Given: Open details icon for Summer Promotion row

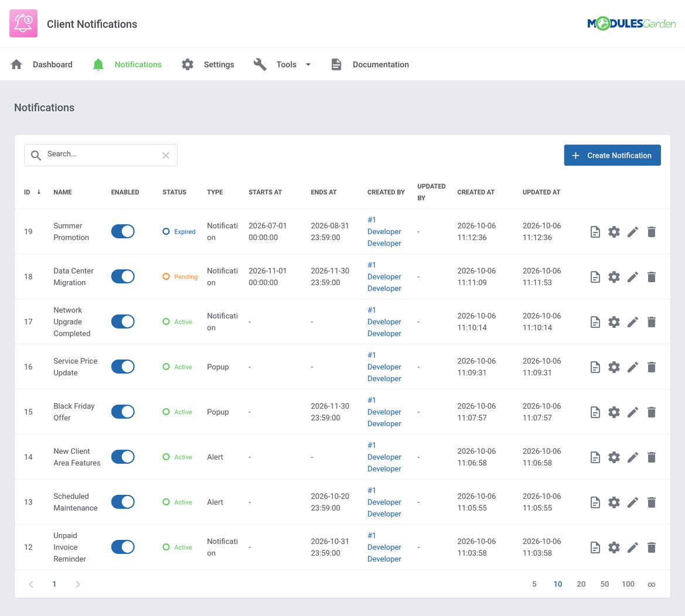Looking at the screenshot, I should pos(595,232).
